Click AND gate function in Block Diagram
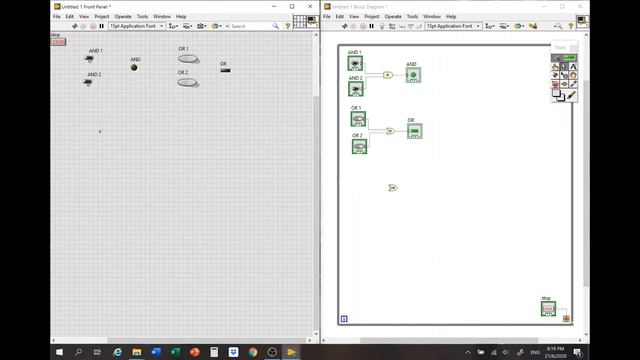 (387, 75)
